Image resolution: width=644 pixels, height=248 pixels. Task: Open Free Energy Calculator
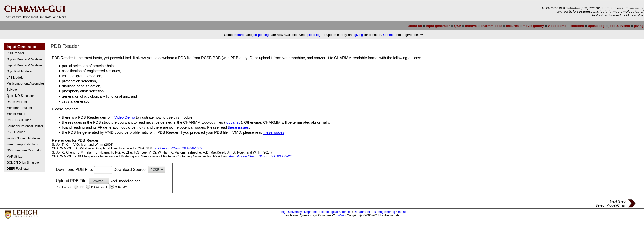(x=23, y=144)
